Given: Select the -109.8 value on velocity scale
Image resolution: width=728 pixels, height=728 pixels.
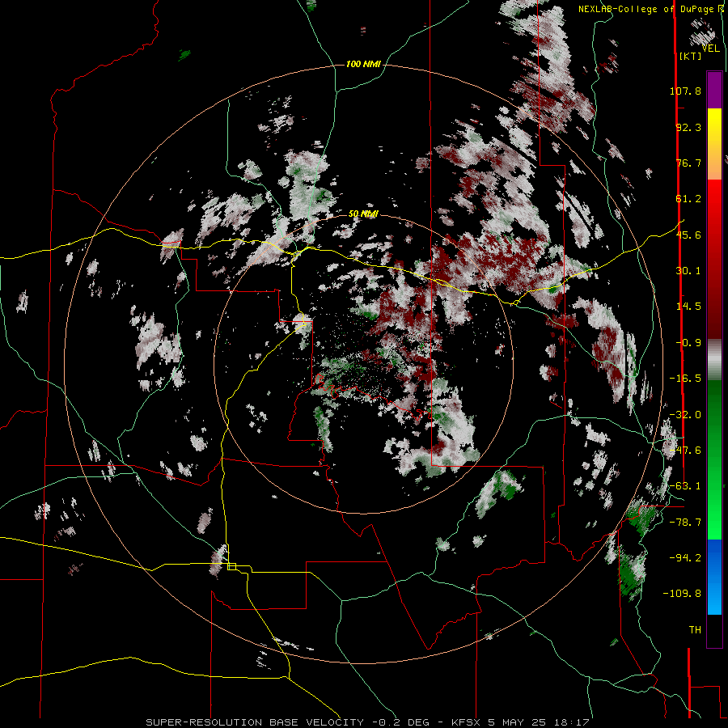Looking at the screenshot, I should (682, 593).
